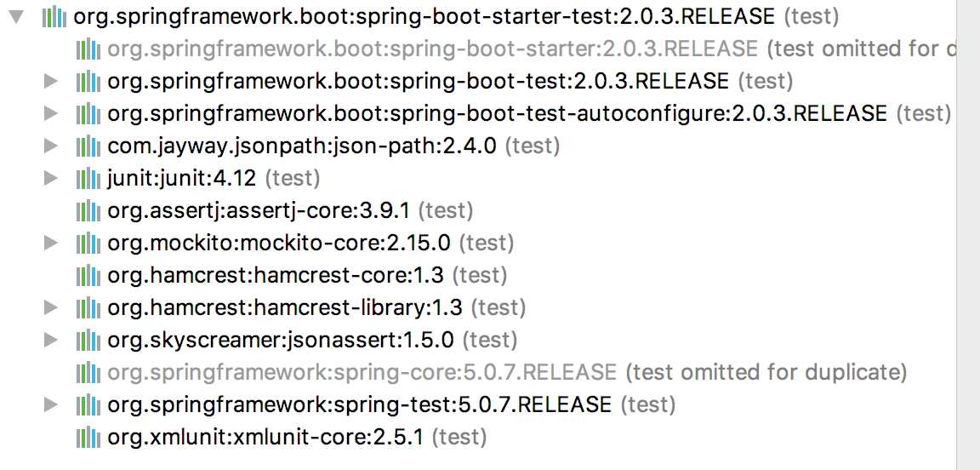Screen dimensions: 980x470
Task: Click the library icon beside xmlunit-core:2.5.1
Action: (x=88, y=437)
